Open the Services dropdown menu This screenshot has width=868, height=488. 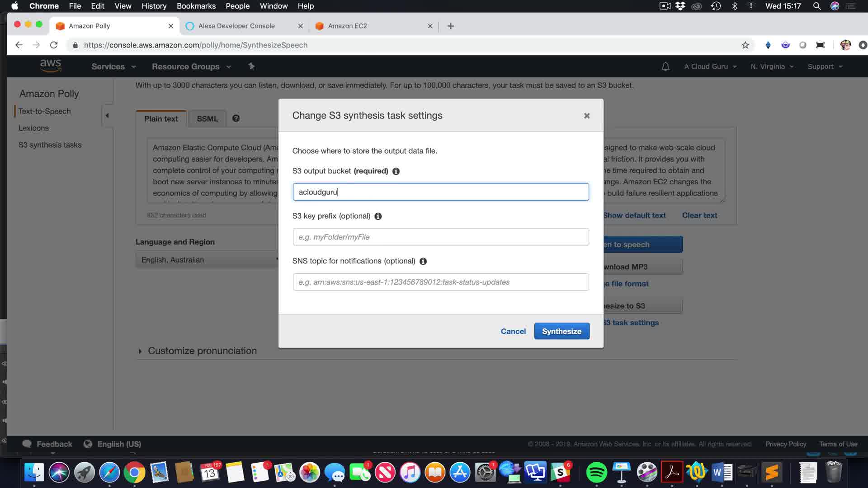pos(113,66)
